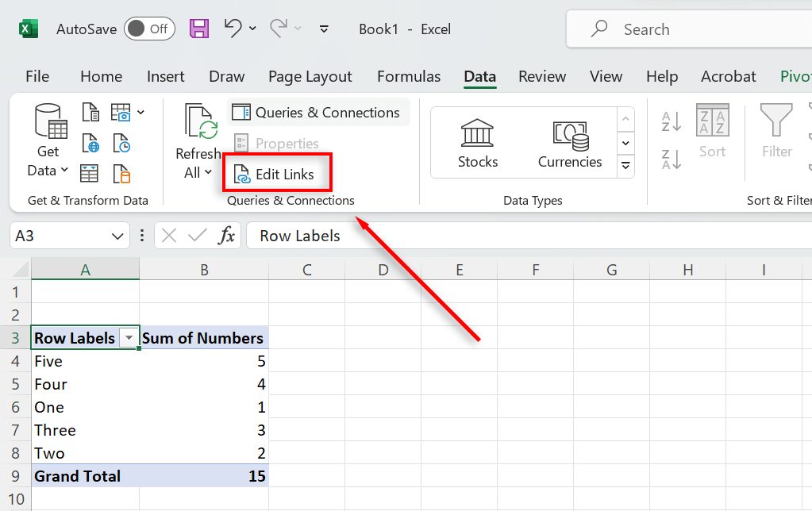
Task: Click the From Web icon
Action: (x=90, y=144)
